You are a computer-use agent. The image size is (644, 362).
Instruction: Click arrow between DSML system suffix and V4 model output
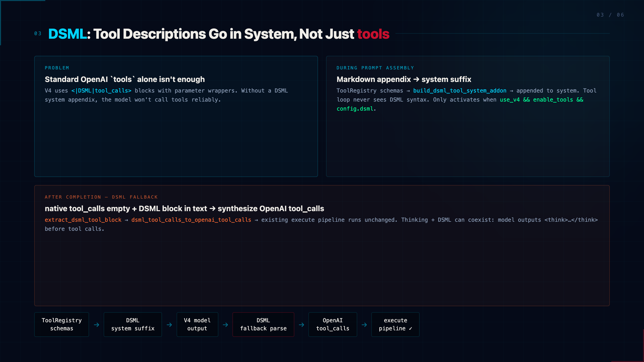[x=169, y=325]
